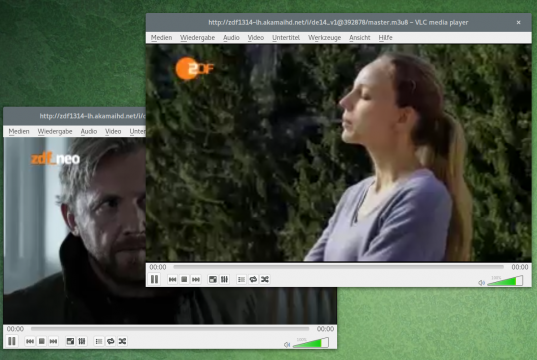Skip to previous media in zdf_neo window
The image size is (537, 360).
[x=30, y=341]
